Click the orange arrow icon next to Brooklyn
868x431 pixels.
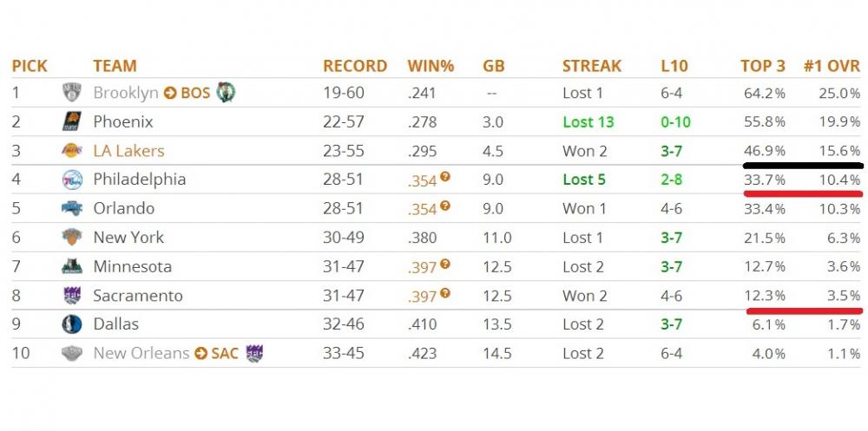click(170, 93)
